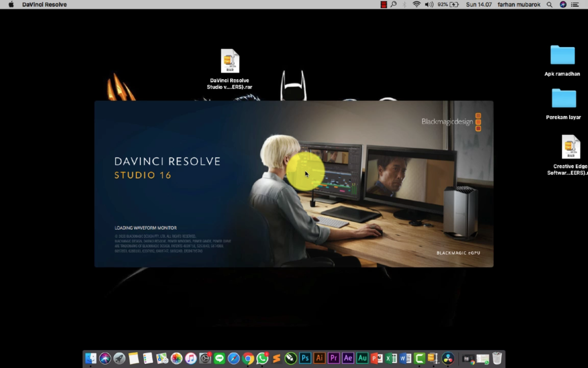This screenshot has width=588, height=368.
Task: Launch After Effects (Ae) from dock
Action: click(348, 358)
